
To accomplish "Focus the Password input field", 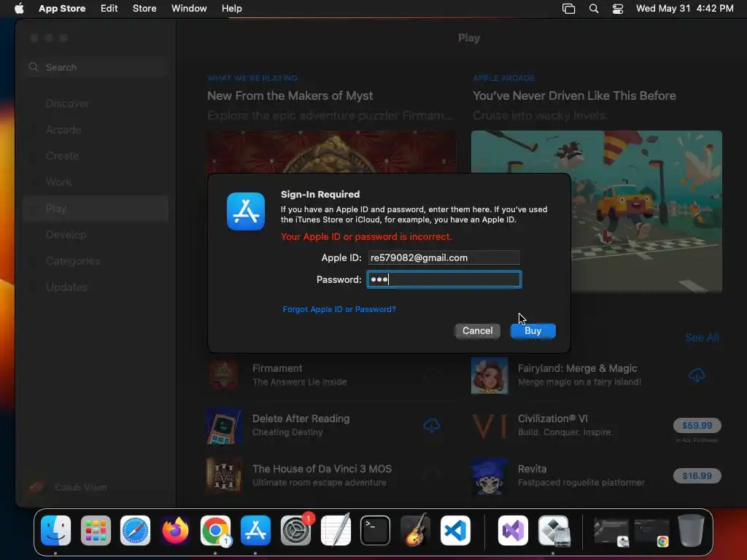I will click(444, 279).
